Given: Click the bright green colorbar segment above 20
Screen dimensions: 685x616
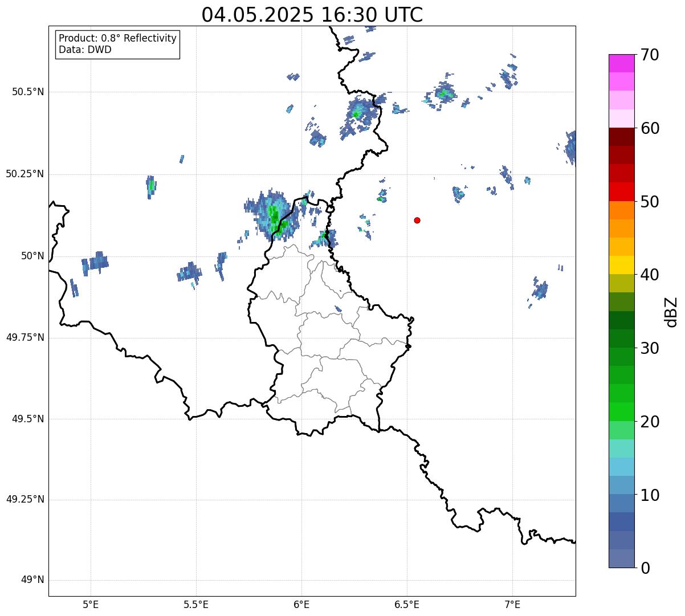Looking at the screenshot, I should coord(621,412).
